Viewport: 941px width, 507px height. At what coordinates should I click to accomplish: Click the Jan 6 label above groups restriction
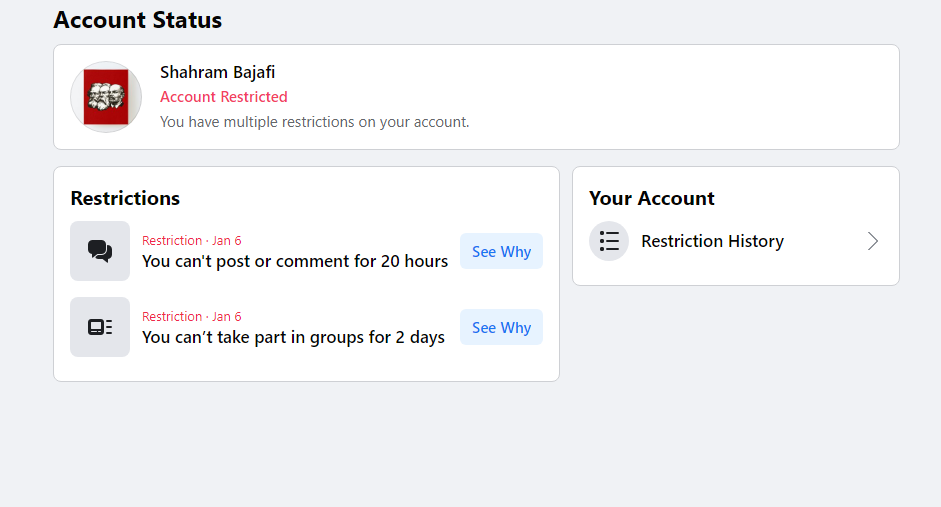pyautogui.click(x=227, y=317)
